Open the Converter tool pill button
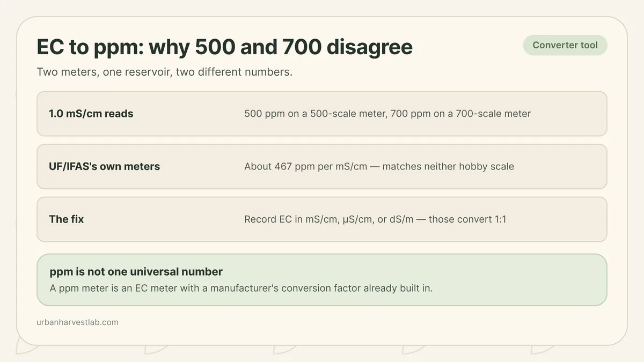Image resolution: width=644 pixels, height=362 pixels. click(565, 45)
